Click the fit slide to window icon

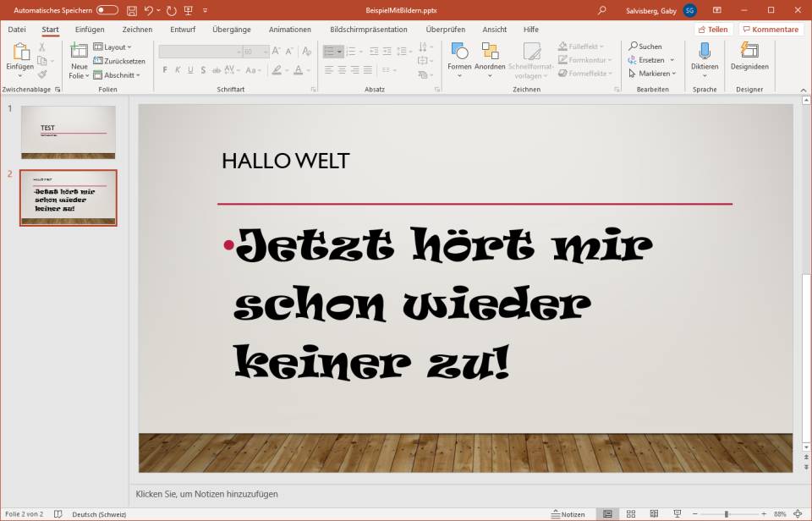tap(798, 514)
